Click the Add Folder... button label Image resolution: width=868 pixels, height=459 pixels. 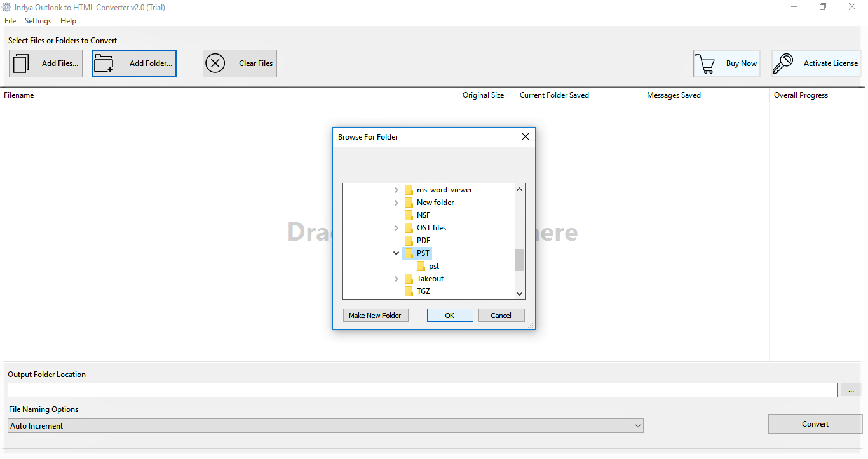coord(151,63)
